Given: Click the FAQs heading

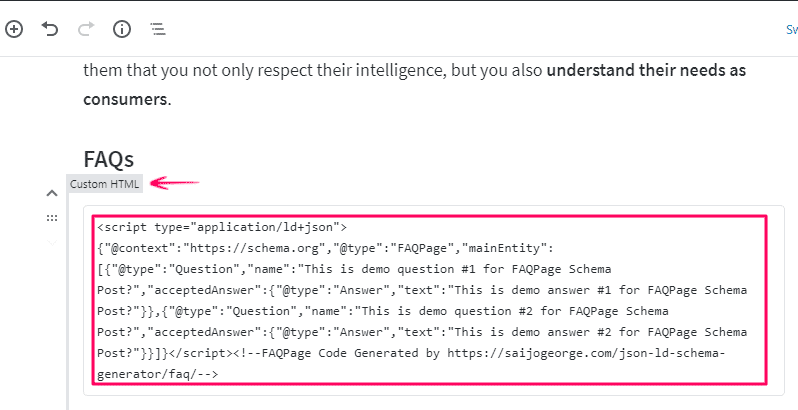Looking at the screenshot, I should click(x=108, y=158).
